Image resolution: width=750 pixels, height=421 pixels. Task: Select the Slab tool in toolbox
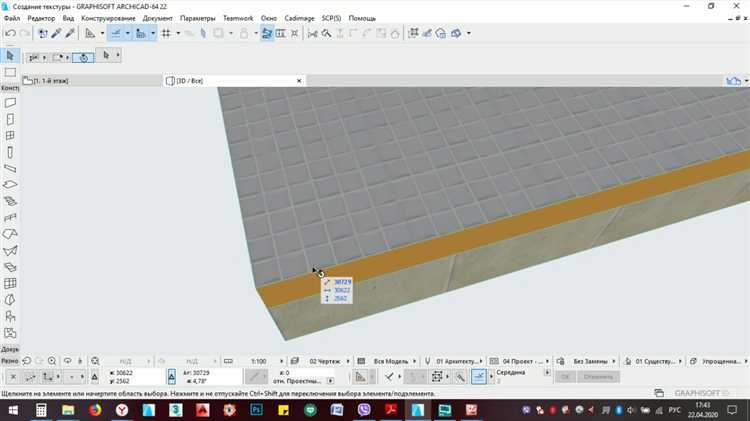(x=10, y=185)
